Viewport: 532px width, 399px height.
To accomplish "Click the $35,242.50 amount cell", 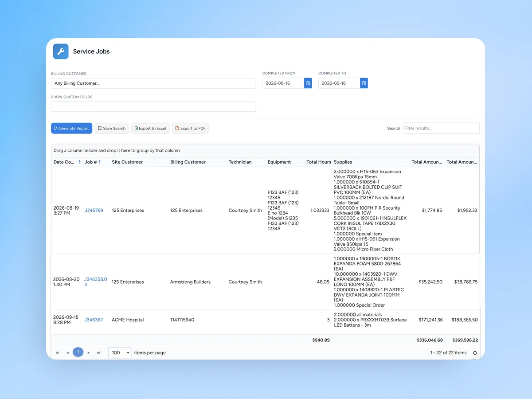I will [x=430, y=282].
